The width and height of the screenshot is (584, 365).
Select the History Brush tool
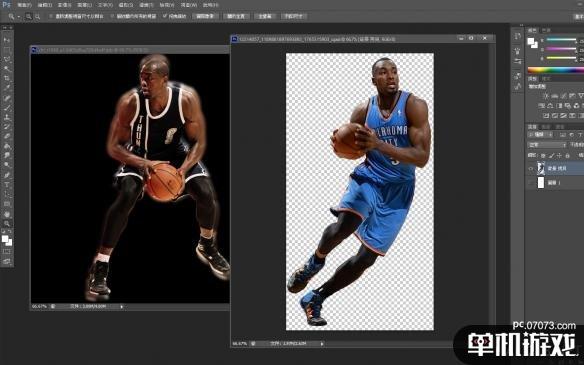pos(7,127)
